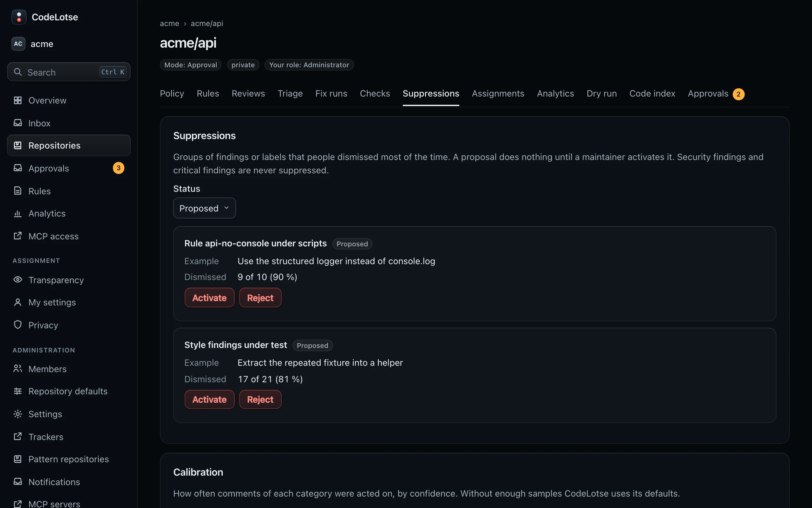Select the Checks tab
The height and width of the screenshot is (508, 812).
click(375, 93)
